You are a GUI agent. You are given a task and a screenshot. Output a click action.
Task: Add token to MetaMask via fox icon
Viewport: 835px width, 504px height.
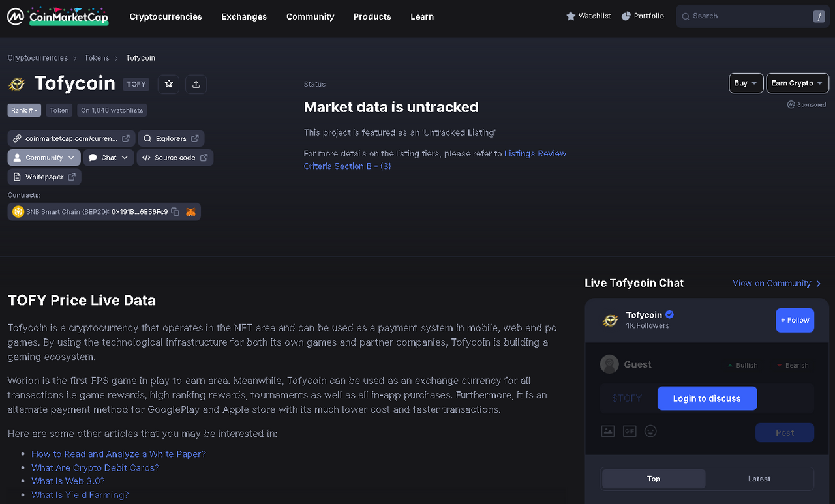pyautogui.click(x=190, y=212)
